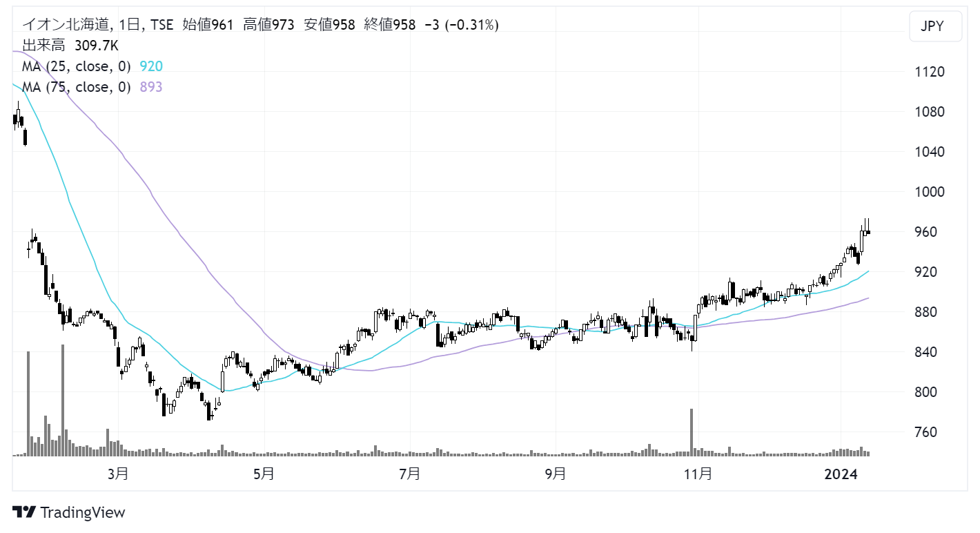
Task: Click the -3 (-0.31%) change text
Action: (462, 25)
